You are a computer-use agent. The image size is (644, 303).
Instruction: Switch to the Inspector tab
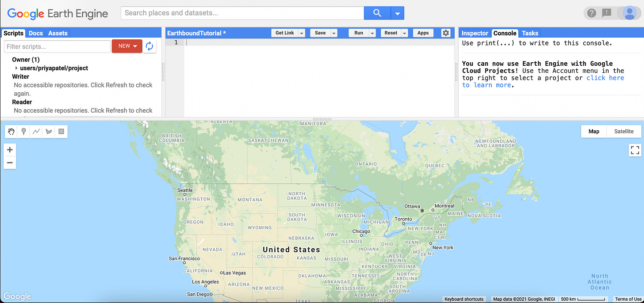(x=475, y=33)
